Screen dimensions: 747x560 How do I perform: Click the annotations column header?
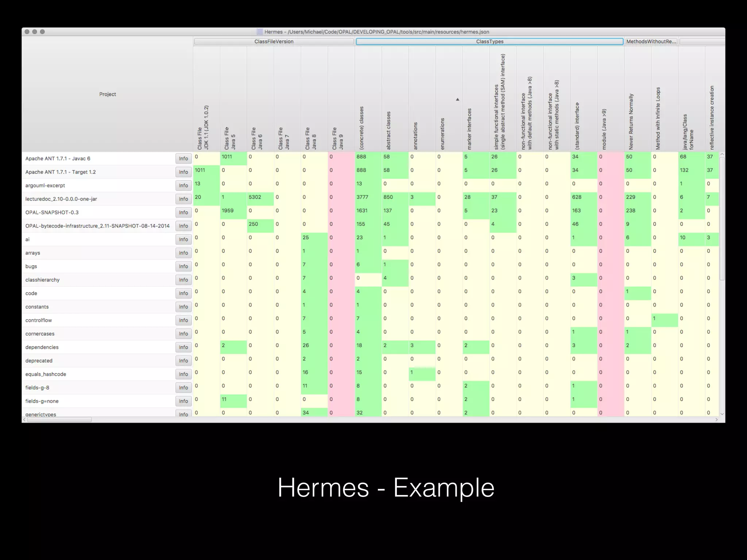point(422,98)
